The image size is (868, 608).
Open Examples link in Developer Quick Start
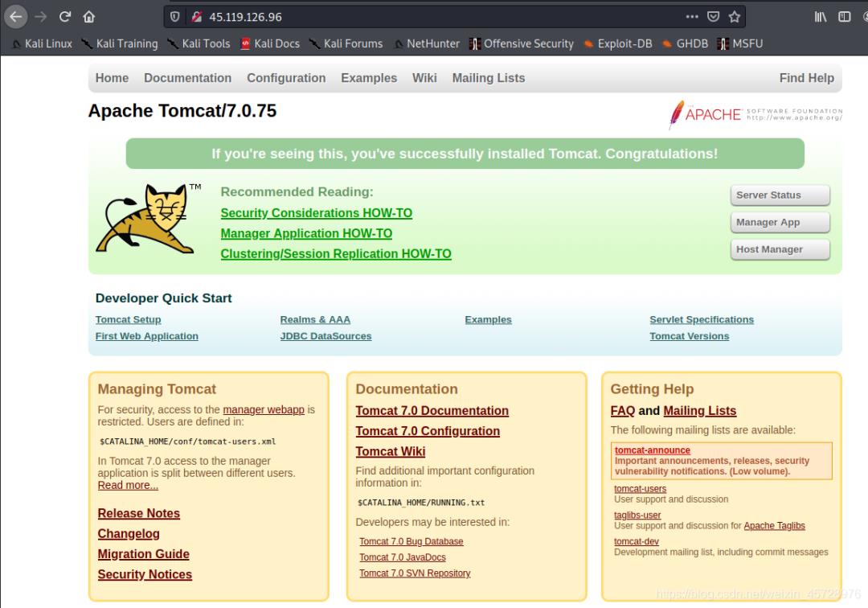tap(489, 319)
